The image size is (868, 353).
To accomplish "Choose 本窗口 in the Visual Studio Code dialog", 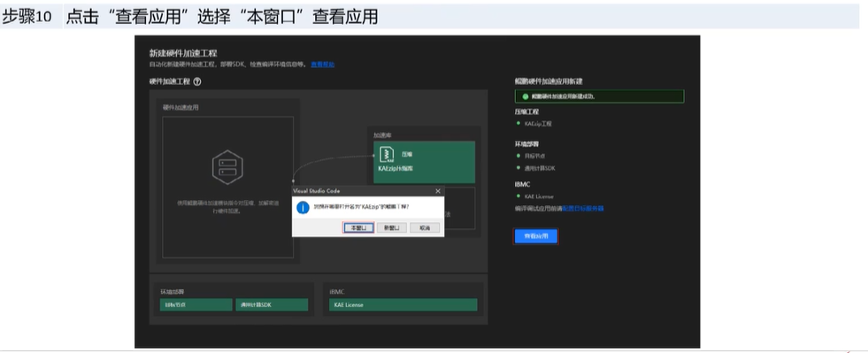I will tap(358, 227).
